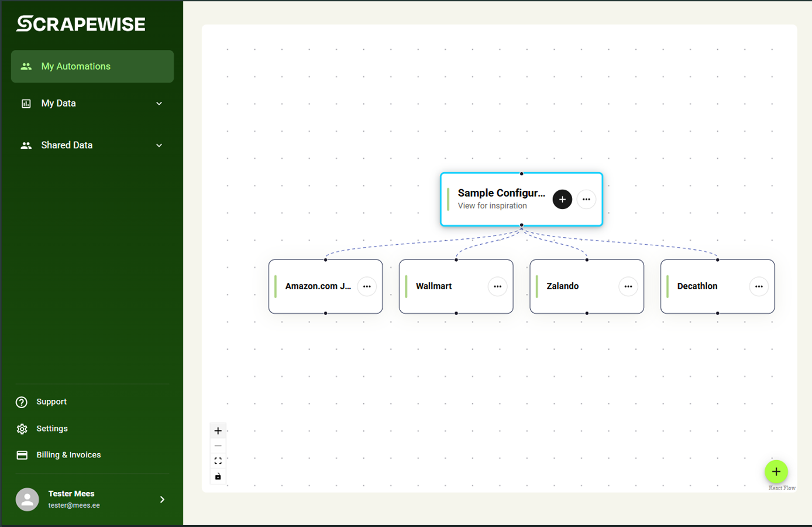The height and width of the screenshot is (527, 812).
Task: Click the Billing & Invoices card icon
Action: point(22,455)
